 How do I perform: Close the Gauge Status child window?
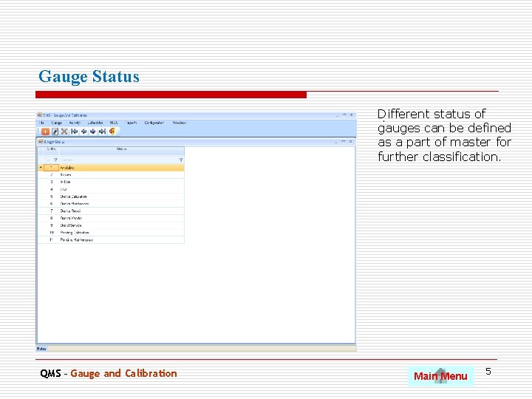(350, 141)
